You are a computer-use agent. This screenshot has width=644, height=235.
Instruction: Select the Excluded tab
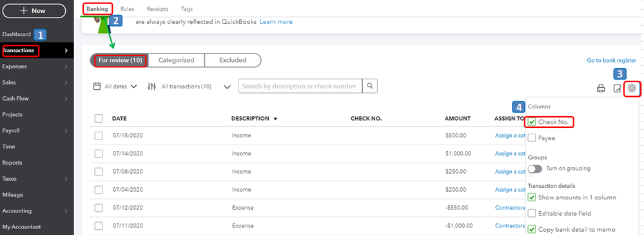click(x=233, y=60)
